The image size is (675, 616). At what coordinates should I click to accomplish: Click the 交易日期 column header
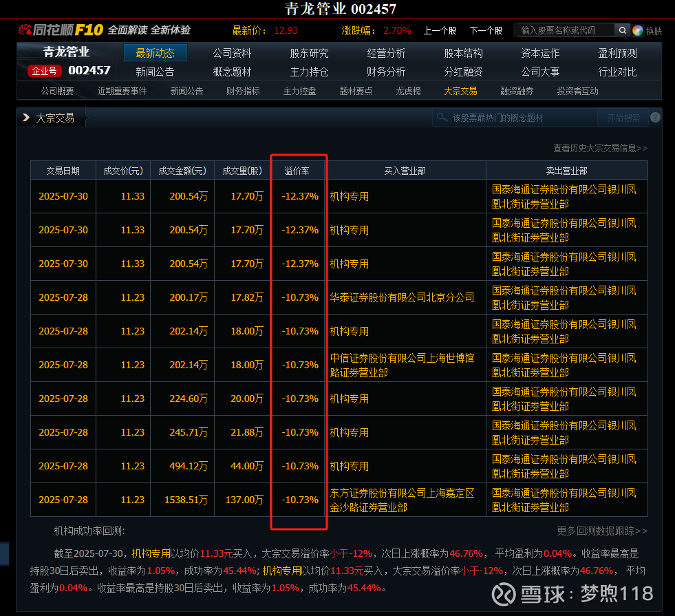pos(63,171)
